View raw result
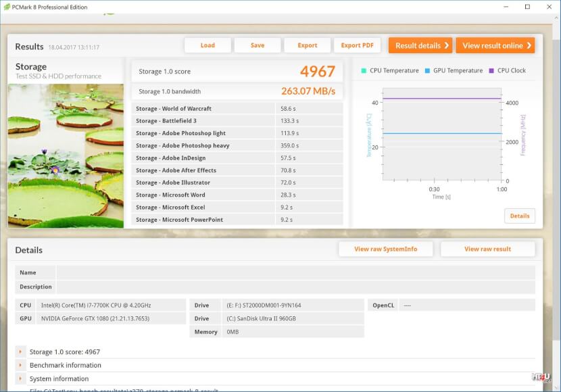The height and width of the screenshot is (392, 561). pyautogui.click(x=487, y=249)
